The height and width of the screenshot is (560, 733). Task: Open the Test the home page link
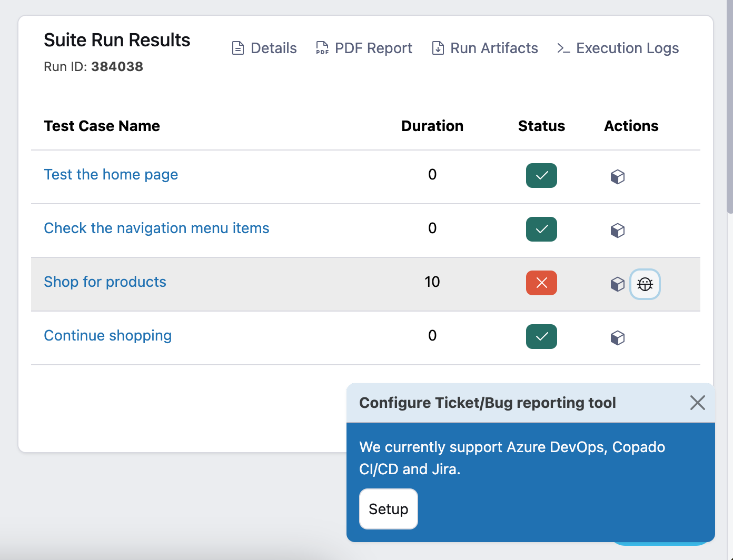(x=111, y=175)
